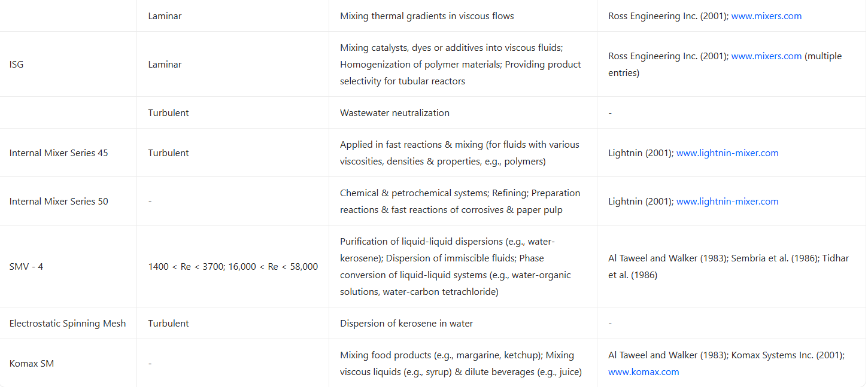Screen dimensions: 868x387
Task: Visit the www.komax.com link
Action: [x=644, y=372]
